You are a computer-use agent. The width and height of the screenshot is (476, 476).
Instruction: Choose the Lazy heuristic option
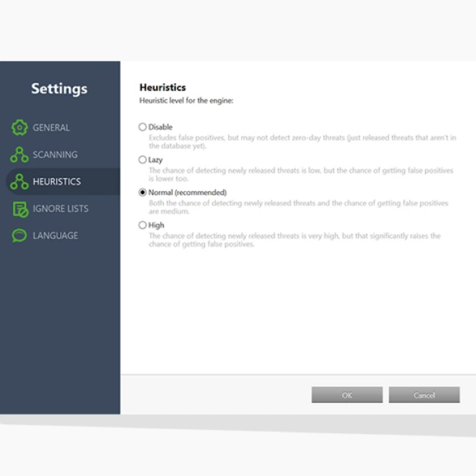[x=143, y=159]
